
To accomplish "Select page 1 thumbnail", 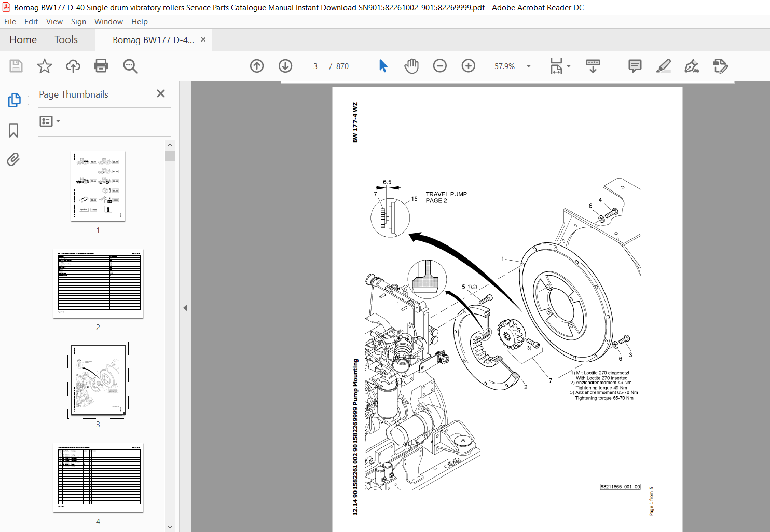I will [98, 186].
